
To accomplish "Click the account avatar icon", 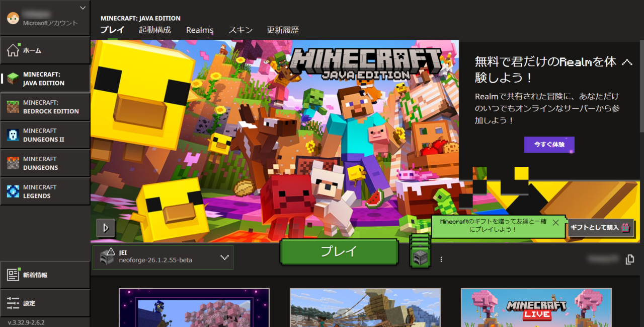I will [13, 18].
